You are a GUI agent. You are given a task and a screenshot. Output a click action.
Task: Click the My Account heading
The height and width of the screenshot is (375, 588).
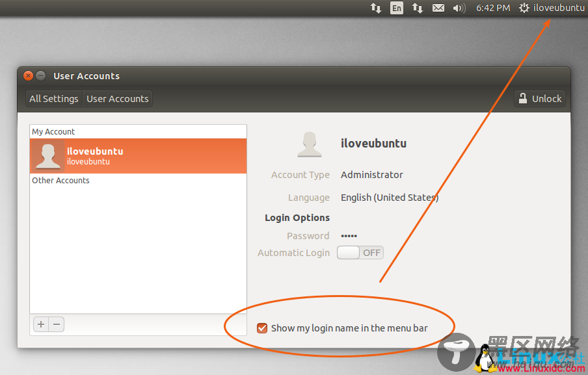pyautogui.click(x=53, y=132)
